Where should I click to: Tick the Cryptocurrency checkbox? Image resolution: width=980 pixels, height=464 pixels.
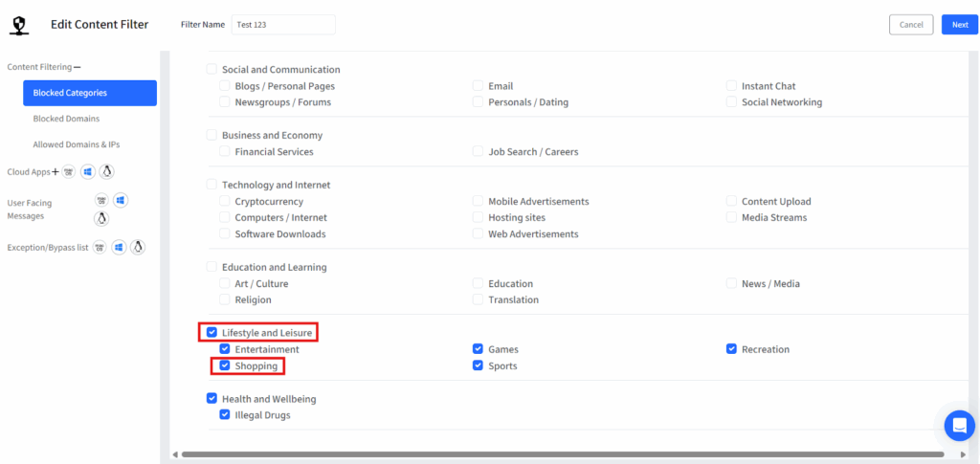click(224, 201)
